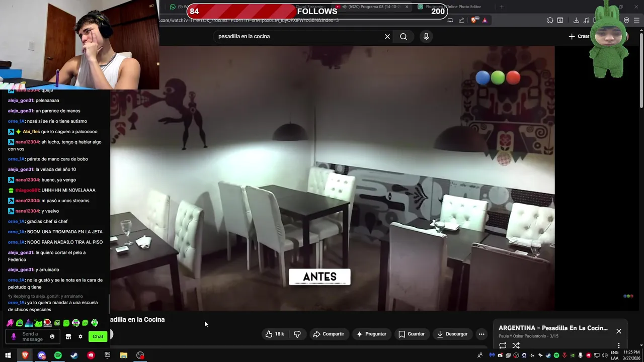This screenshot has height=362, width=644.
Task: Open OBS Studio from the taskbar
Action: (140, 355)
